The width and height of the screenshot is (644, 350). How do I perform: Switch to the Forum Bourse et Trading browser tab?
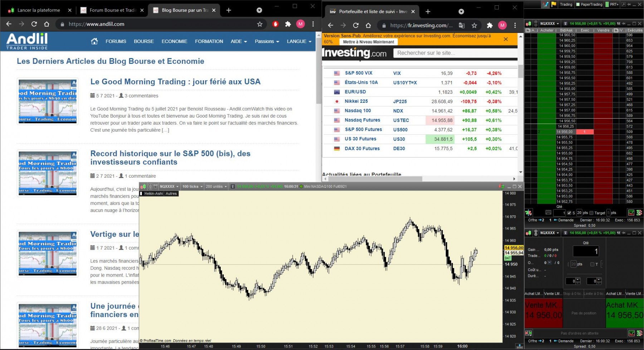click(112, 10)
